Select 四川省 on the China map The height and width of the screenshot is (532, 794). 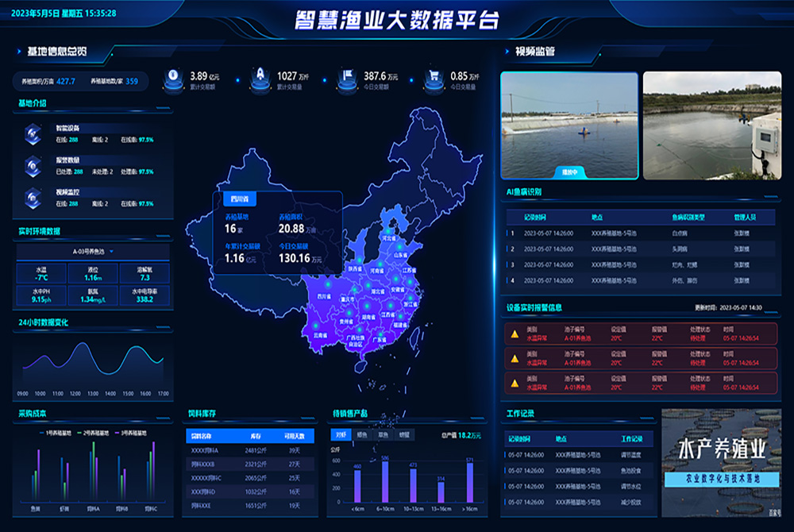click(x=323, y=296)
